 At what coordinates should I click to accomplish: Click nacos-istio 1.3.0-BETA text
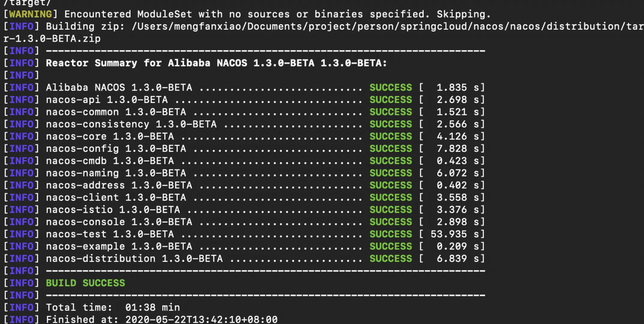pos(113,210)
